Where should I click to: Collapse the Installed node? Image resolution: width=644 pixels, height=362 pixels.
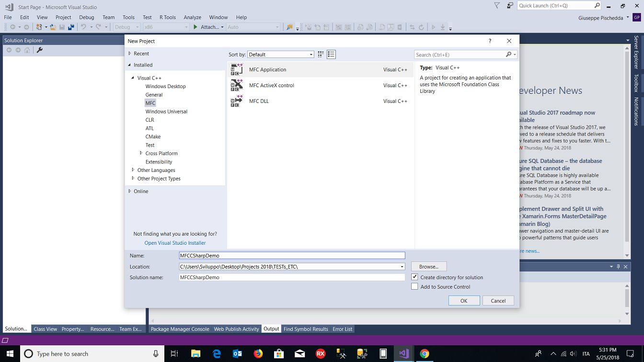tap(129, 65)
